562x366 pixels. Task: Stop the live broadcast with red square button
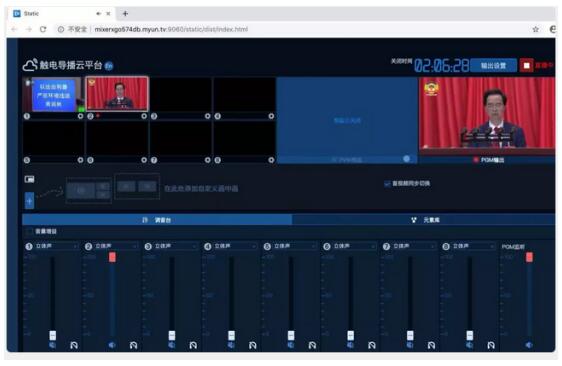click(527, 66)
